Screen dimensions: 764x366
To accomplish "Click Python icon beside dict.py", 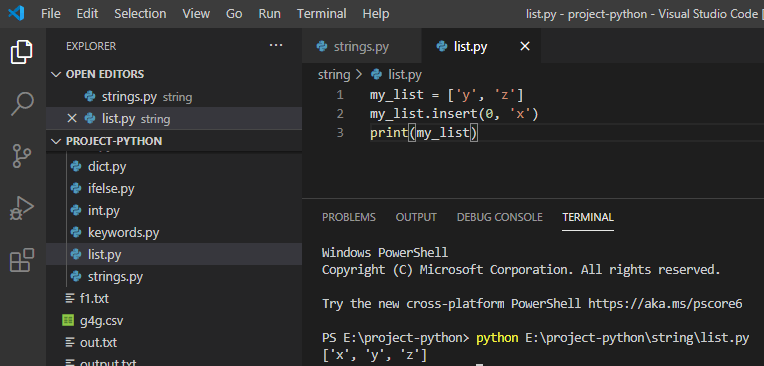I will (x=76, y=167).
